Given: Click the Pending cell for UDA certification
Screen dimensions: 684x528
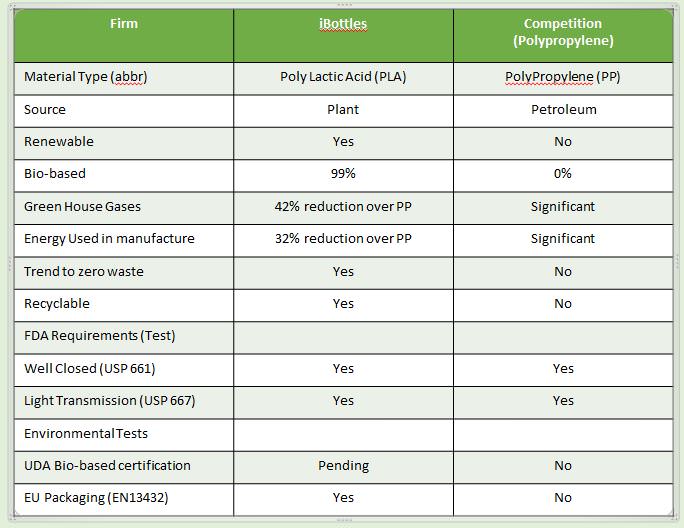Looking at the screenshot, I should (343, 467).
